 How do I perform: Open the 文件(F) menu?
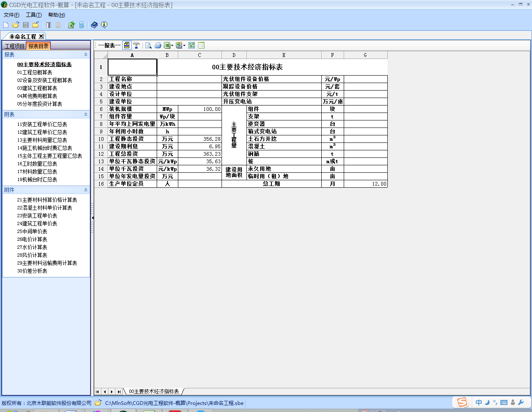click(x=12, y=15)
